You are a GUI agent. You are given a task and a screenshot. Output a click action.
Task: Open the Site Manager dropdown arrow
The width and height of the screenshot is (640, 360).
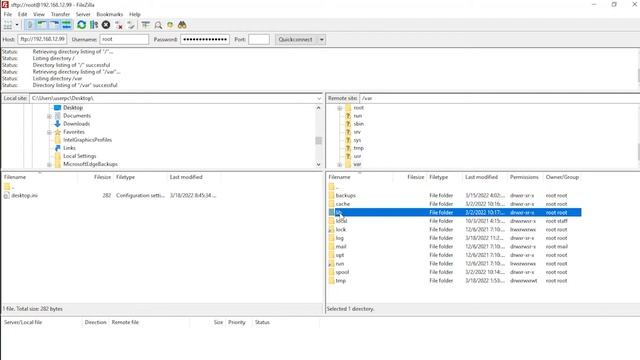click(17, 25)
